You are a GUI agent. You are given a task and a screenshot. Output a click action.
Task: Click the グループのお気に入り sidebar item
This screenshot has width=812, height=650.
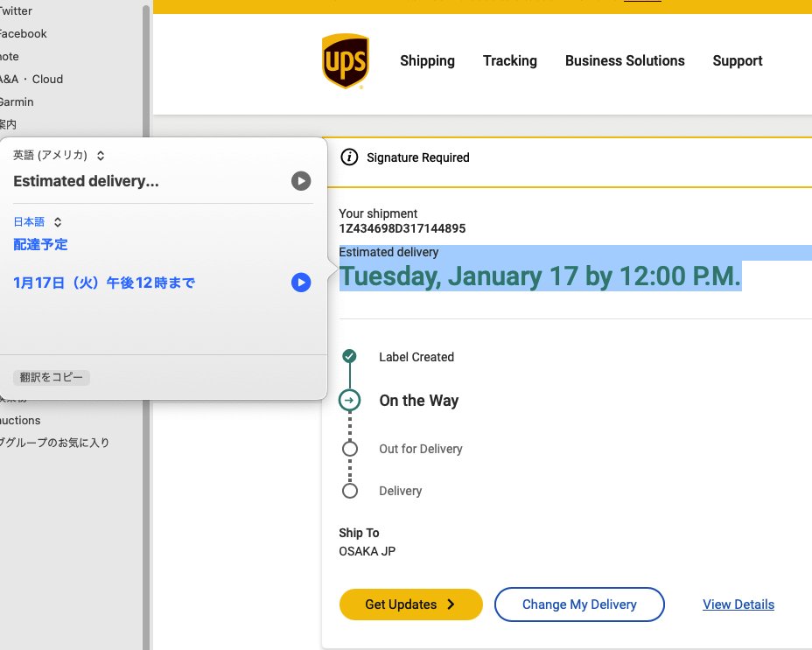[54, 443]
